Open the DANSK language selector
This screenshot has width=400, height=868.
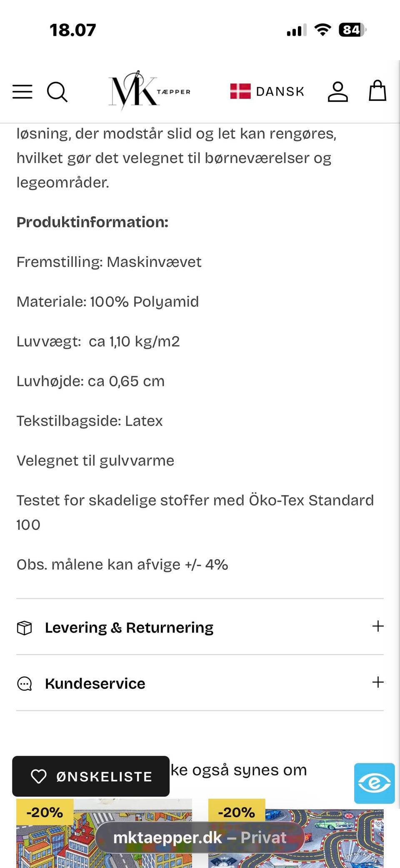[280, 91]
